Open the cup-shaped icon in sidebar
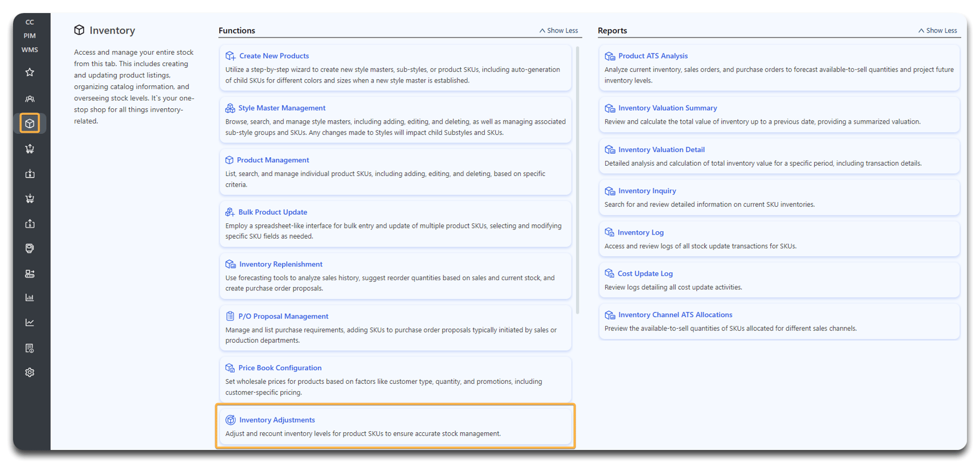The height and width of the screenshot is (463, 980). pyautogui.click(x=30, y=248)
